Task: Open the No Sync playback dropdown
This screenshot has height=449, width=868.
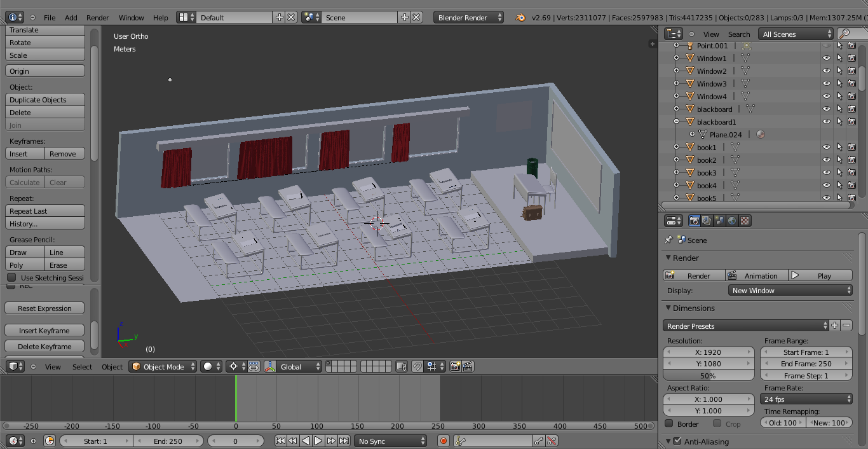Action: (390, 441)
